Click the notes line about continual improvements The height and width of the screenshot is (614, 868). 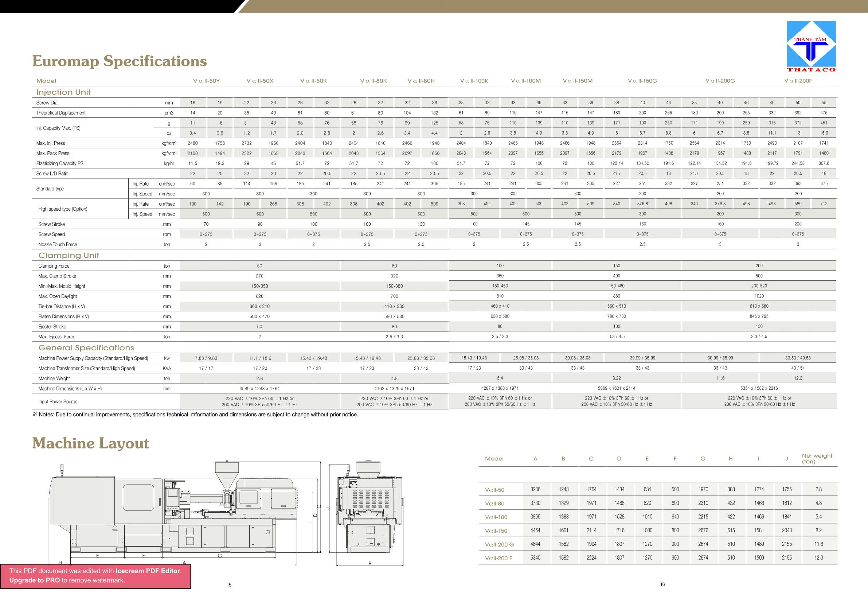tap(195, 415)
